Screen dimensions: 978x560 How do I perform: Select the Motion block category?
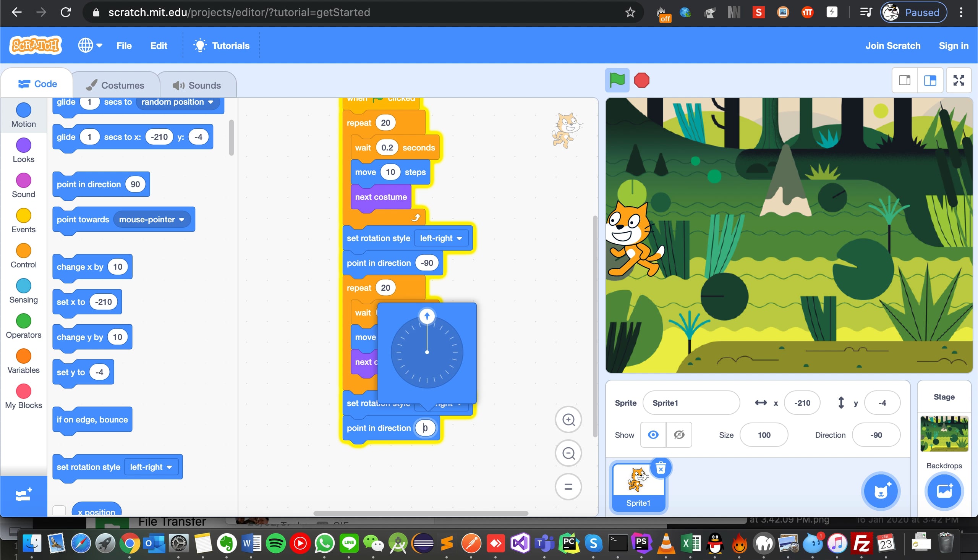[x=23, y=115]
